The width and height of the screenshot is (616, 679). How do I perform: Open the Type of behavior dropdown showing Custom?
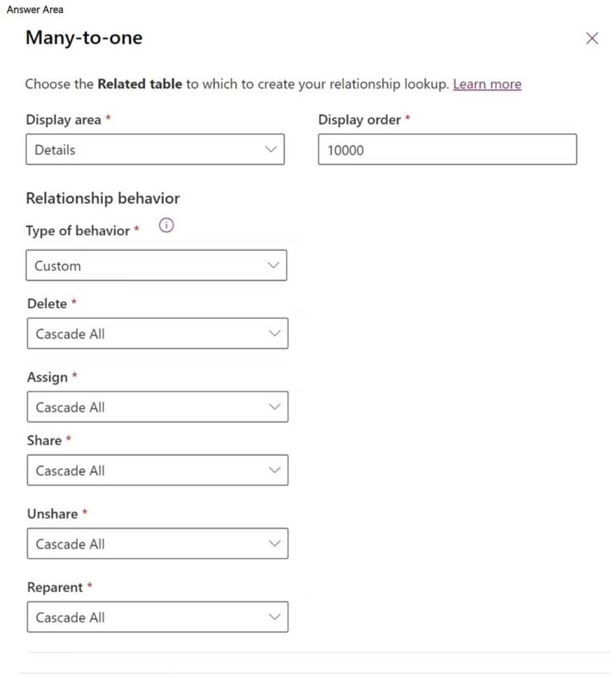click(156, 266)
